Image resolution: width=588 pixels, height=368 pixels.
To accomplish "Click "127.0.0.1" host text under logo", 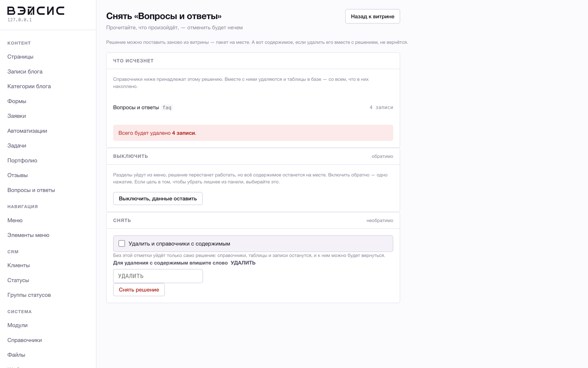I will (19, 20).
